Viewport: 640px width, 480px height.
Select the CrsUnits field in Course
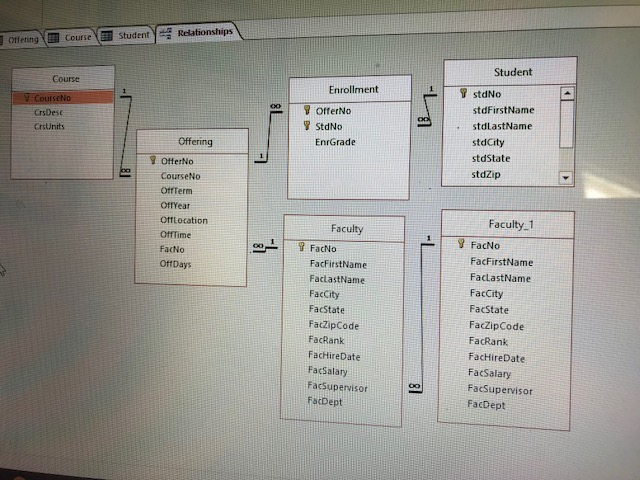tap(49, 127)
